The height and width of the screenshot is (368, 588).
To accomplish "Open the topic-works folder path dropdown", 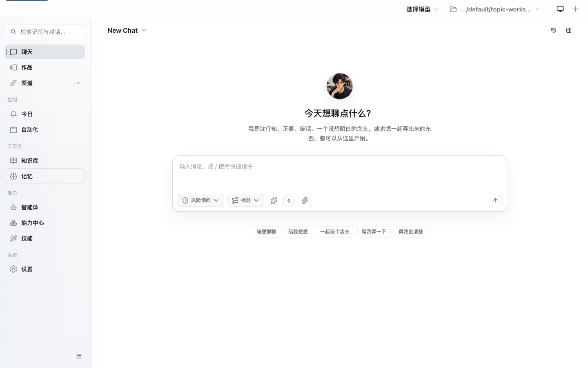I will 495,9.
